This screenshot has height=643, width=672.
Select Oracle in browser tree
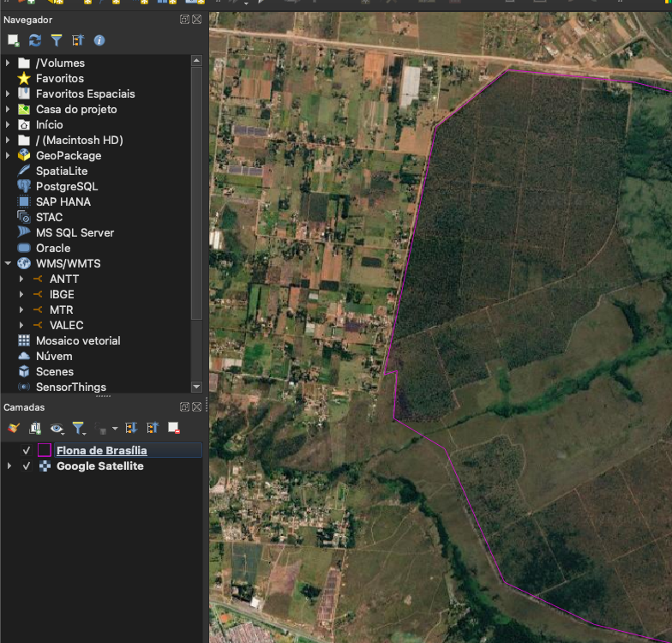click(x=53, y=249)
